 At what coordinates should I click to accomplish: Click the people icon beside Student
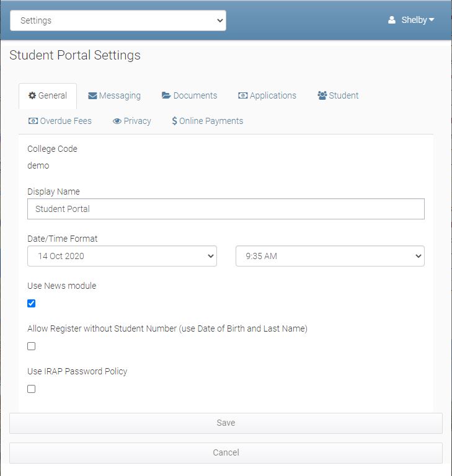coord(322,95)
